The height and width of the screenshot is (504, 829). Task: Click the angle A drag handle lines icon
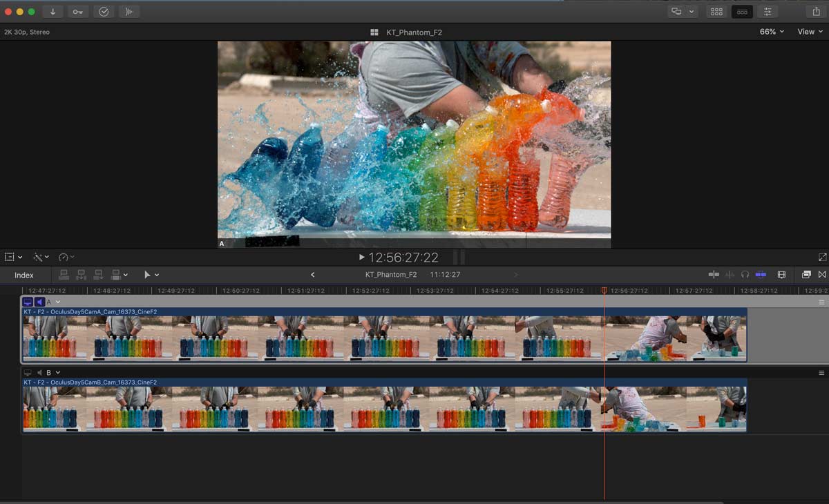(x=821, y=302)
